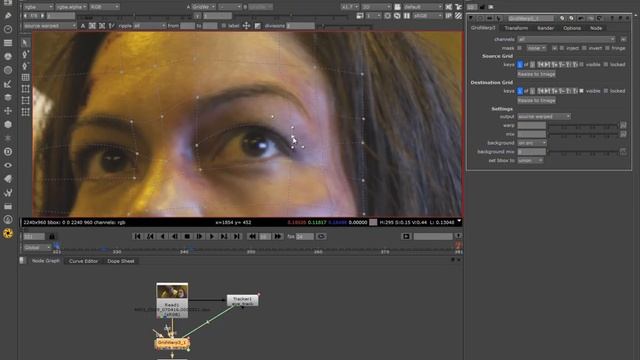Switch to the Node tab
Screen dimensions: 640x360
click(596, 28)
